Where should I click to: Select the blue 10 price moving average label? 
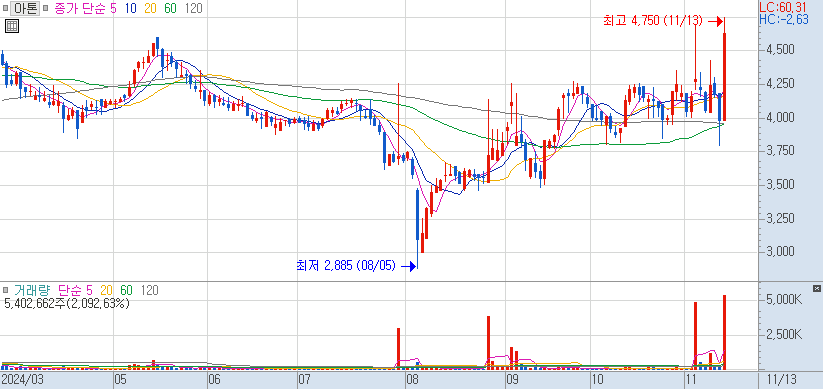click(131, 9)
